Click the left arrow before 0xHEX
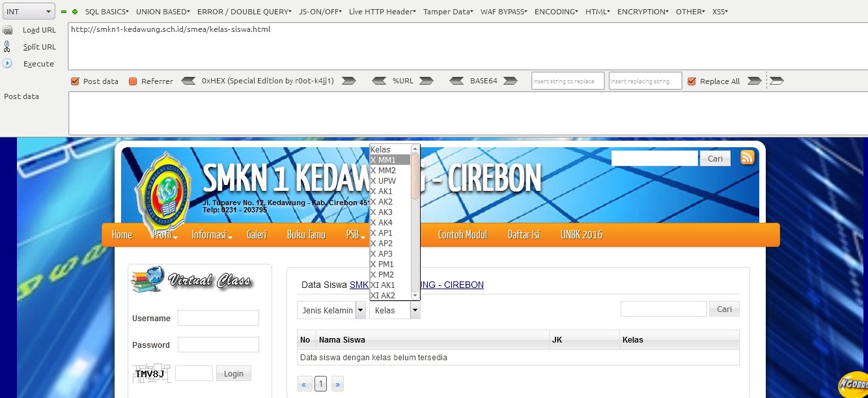The width and height of the screenshot is (868, 398). tap(188, 81)
